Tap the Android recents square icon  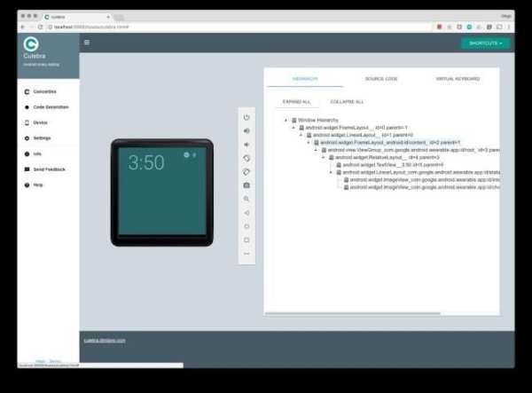(246, 240)
